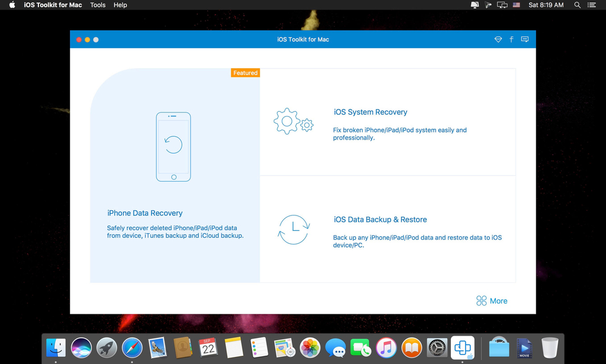The image size is (606, 364).
Task: Open the iOS Toolkit for Mac app menu
Action: [53, 5]
